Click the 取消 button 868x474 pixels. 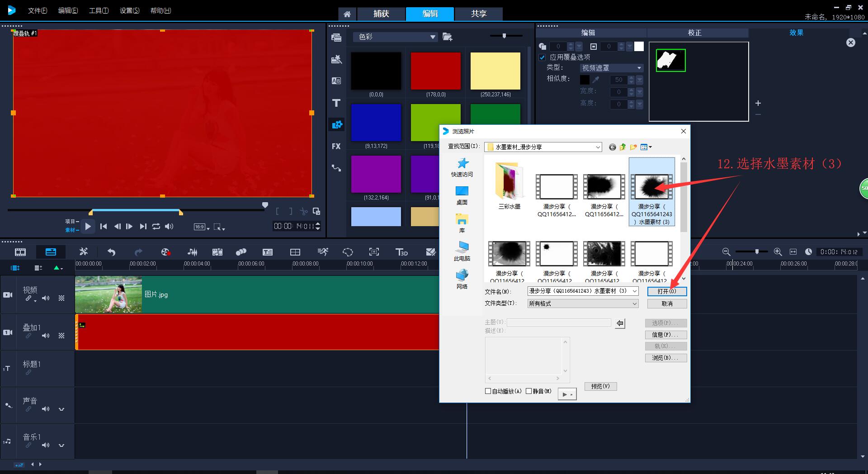click(x=667, y=303)
